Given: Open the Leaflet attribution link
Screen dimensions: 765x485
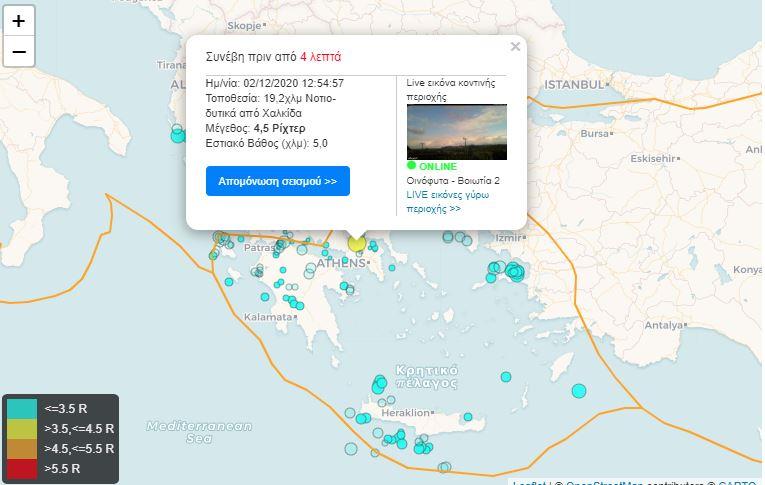Looking at the screenshot, I should click(x=529, y=482).
